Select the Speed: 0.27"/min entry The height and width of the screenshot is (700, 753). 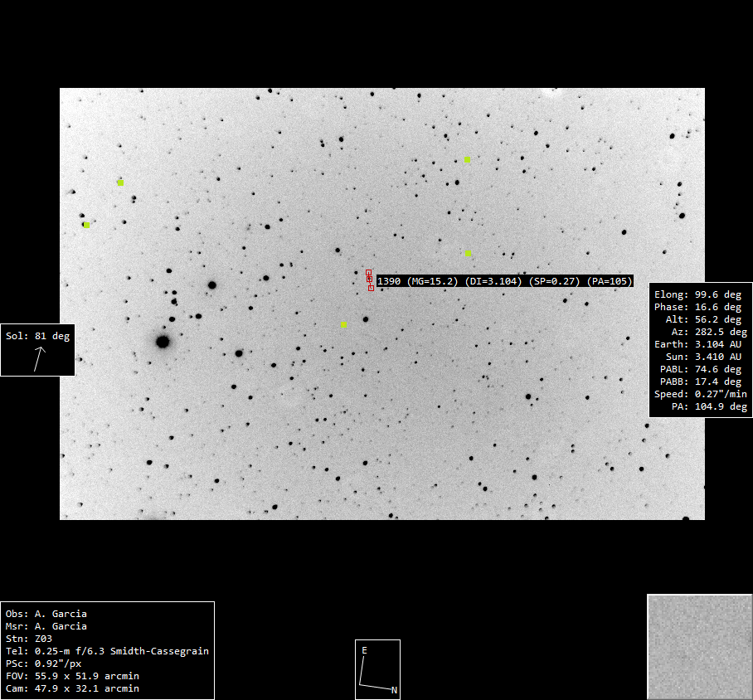(x=701, y=394)
